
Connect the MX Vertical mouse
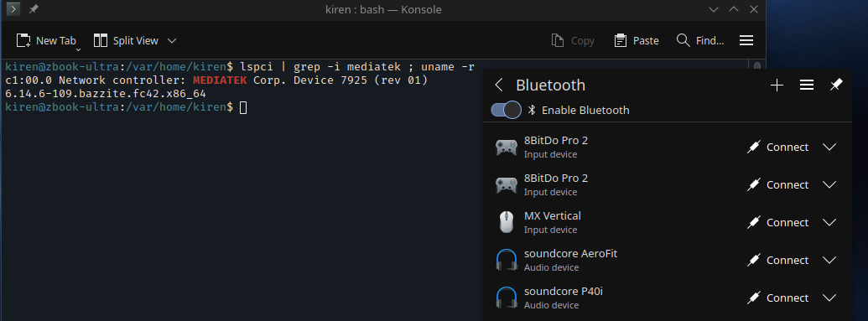[777, 222]
